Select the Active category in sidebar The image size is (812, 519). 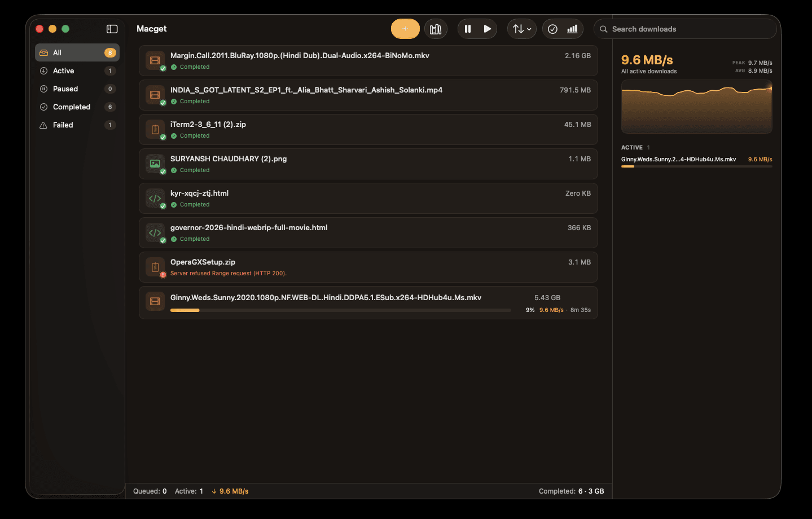77,71
